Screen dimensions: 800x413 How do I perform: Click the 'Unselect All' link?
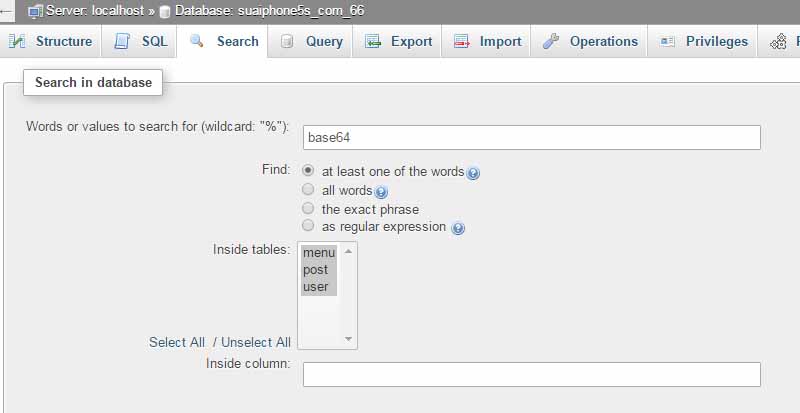[x=256, y=342]
